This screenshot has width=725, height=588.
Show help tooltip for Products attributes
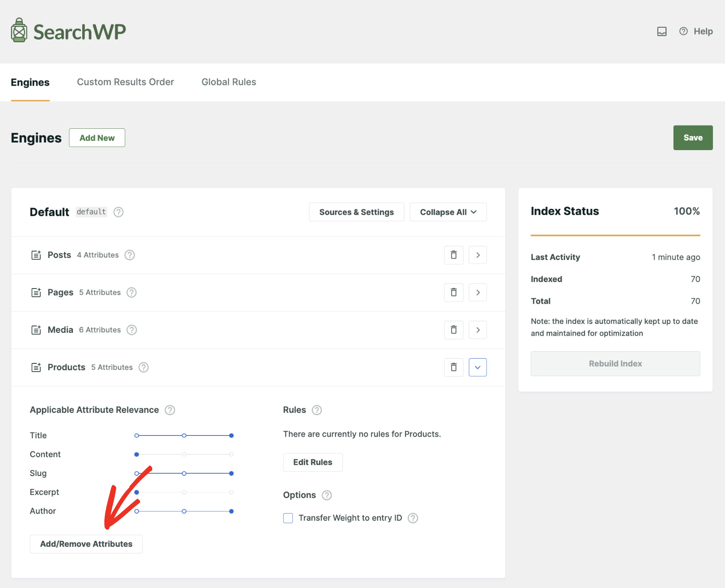pyautogui.click(x=144, y=367)
